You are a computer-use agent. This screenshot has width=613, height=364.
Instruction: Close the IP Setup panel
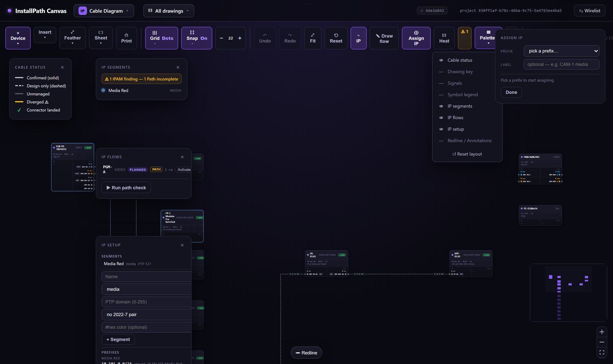[182, 245]
